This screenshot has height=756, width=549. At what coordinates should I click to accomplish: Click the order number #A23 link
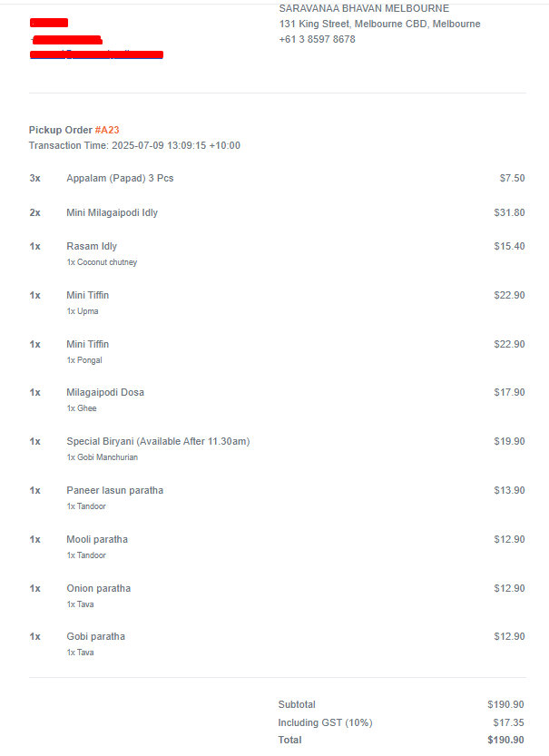[107, 130]
